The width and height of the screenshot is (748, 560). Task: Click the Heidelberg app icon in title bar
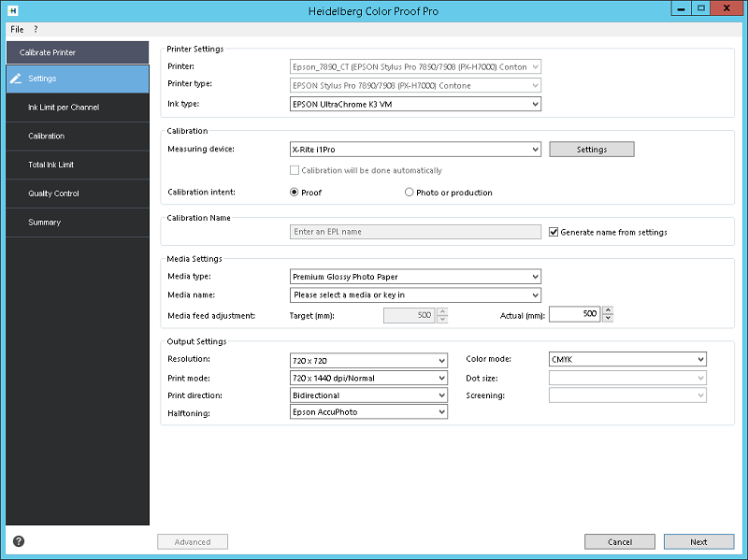(13, 10)
